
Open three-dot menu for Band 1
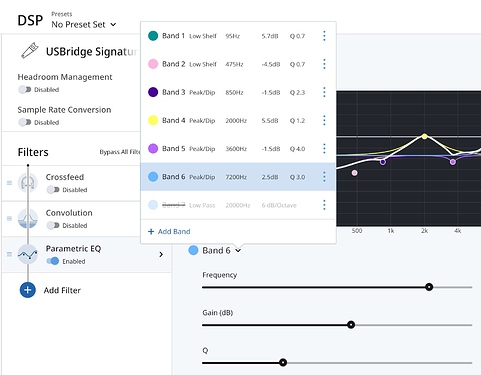point(324,36)
